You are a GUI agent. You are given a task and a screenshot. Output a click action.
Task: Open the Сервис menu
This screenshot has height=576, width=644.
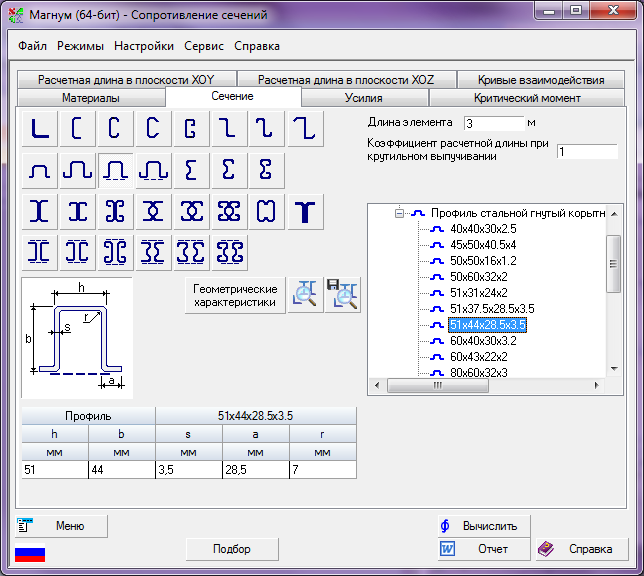click(x=204, y=46)
